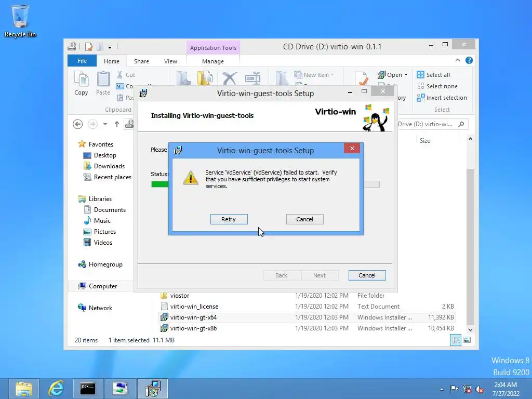Open the Quick Access Toolbar customize dropdown
Image resolution: width=532 pixels, height=399 pixels.
[110, 47]
